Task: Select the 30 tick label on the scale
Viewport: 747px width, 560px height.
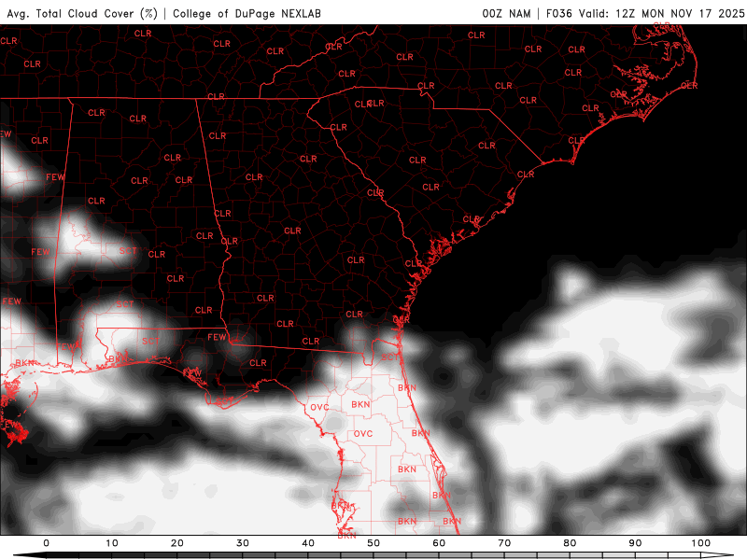Action: [243, 543]
